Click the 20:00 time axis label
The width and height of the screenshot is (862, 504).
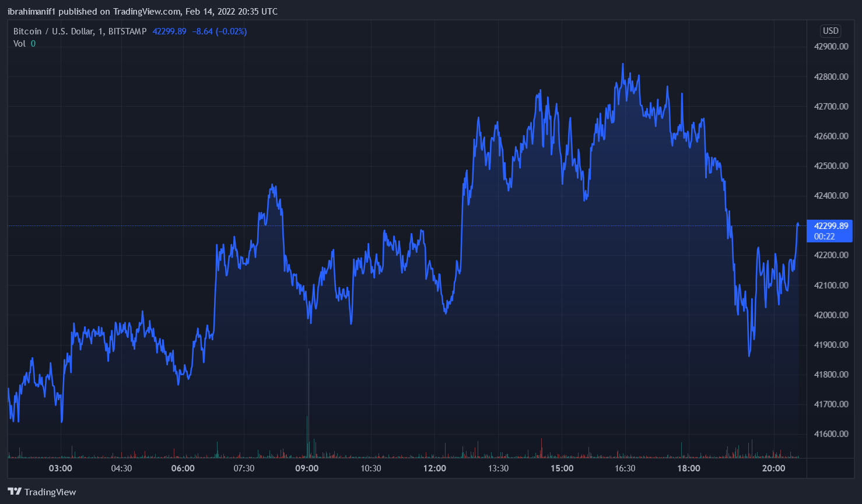click(x=773, y=468)
